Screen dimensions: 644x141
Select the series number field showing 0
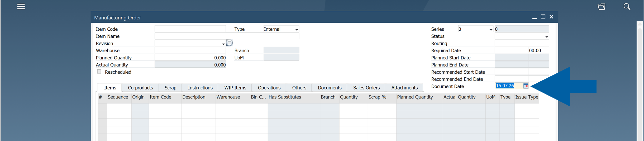[522, 29]
